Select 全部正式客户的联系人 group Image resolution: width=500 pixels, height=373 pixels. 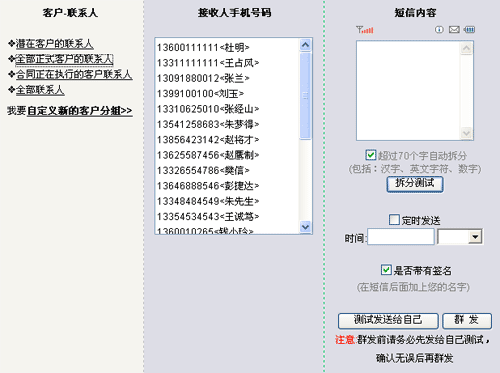tap(64, 59)
